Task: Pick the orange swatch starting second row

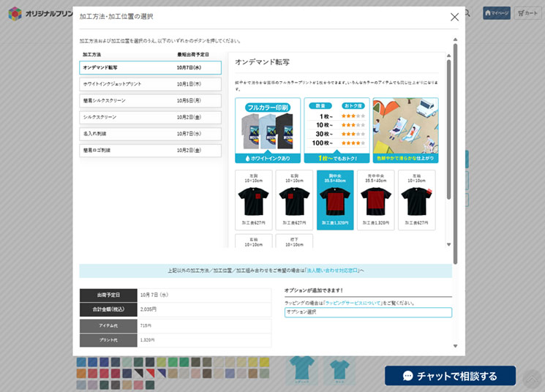Action: tap(81, 374)
